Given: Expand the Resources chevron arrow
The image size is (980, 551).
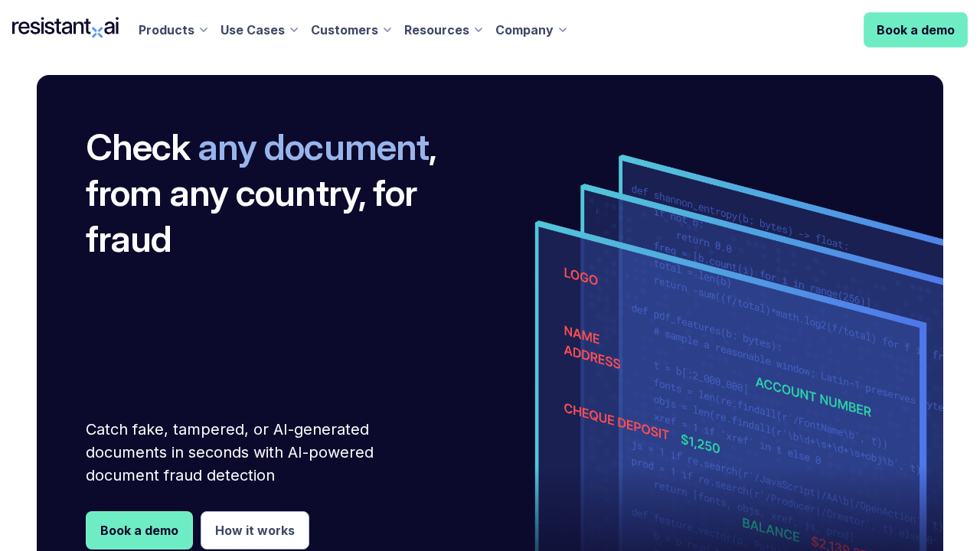Looking at the screenshot, I should tap(479, 30).
